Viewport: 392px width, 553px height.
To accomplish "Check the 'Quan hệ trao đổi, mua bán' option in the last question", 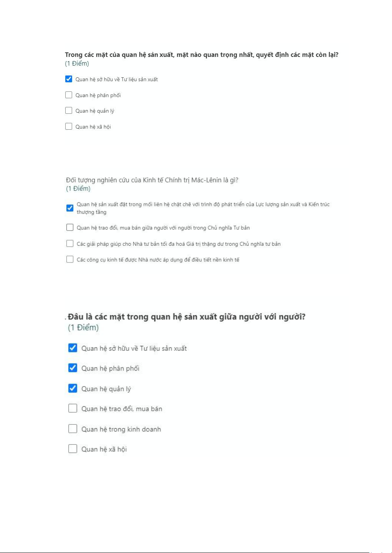I will (73, 408).
